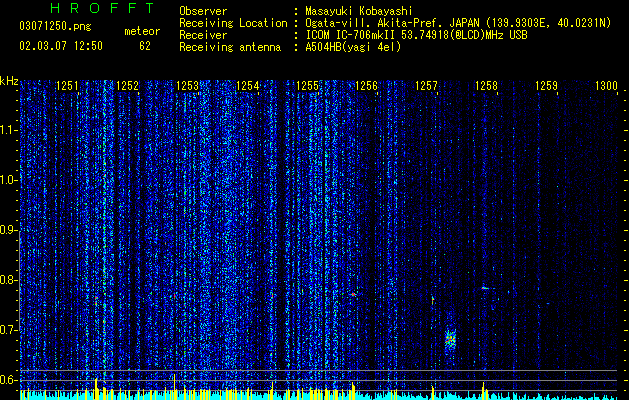Click the bright meteor echo burst after 1257
This screenshot has height=400, width=629.
[x=450, y=340]
